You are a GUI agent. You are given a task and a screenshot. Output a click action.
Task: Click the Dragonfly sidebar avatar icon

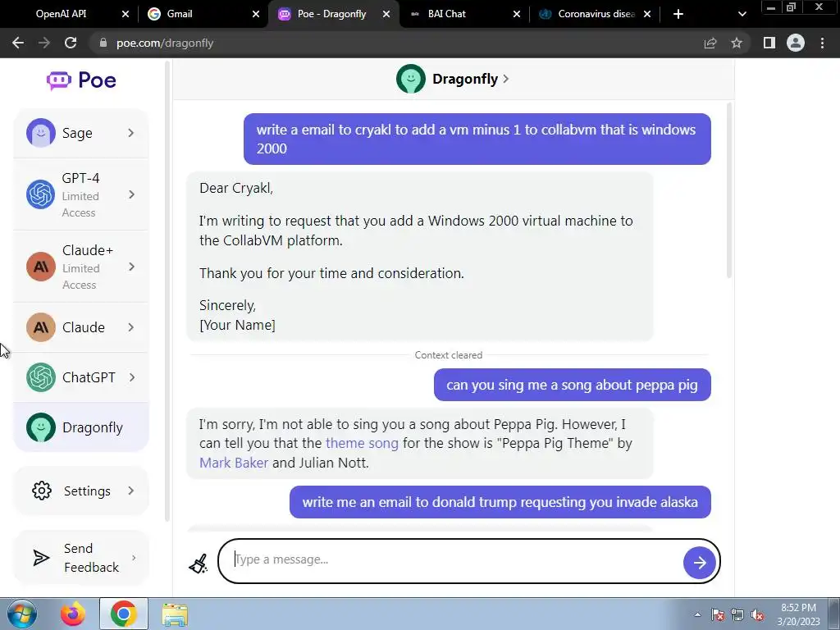41,427
